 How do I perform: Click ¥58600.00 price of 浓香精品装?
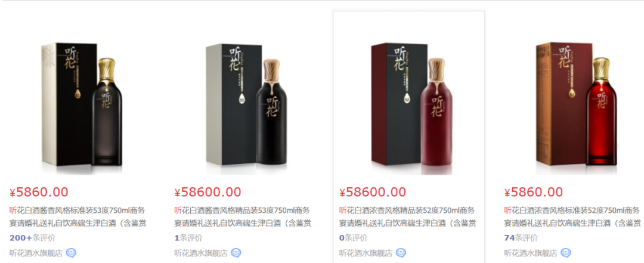373,192
